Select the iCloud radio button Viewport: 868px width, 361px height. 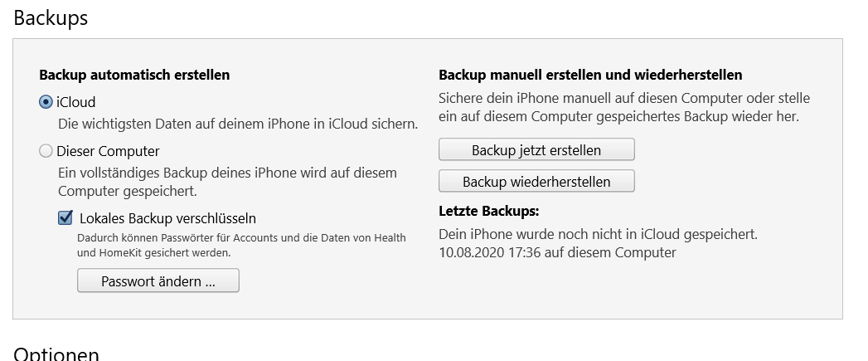(x=46, y=103)
